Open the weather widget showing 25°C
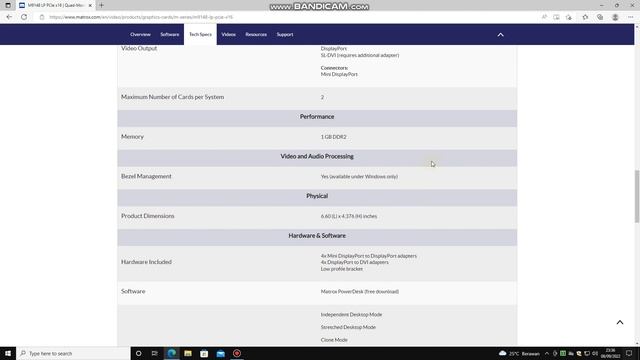 pos(519,353)
